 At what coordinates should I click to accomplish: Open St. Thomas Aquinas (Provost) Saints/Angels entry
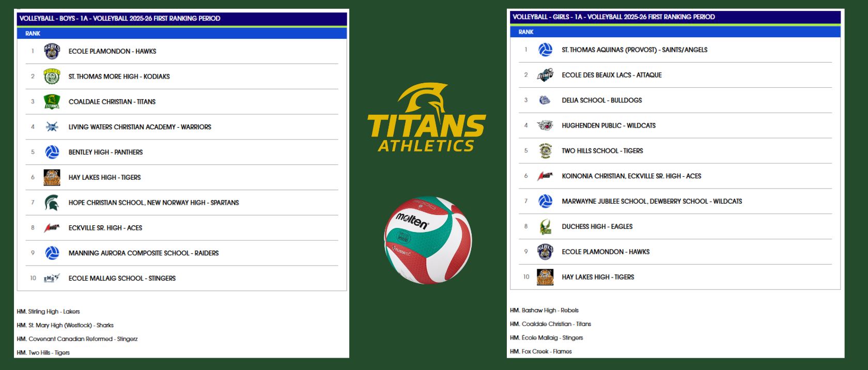[x=634, y=50]
